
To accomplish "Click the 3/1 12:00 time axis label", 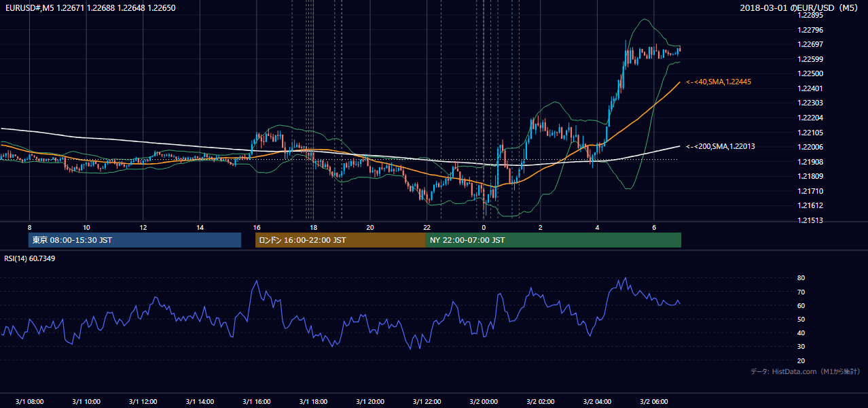I will click(143, 402).
